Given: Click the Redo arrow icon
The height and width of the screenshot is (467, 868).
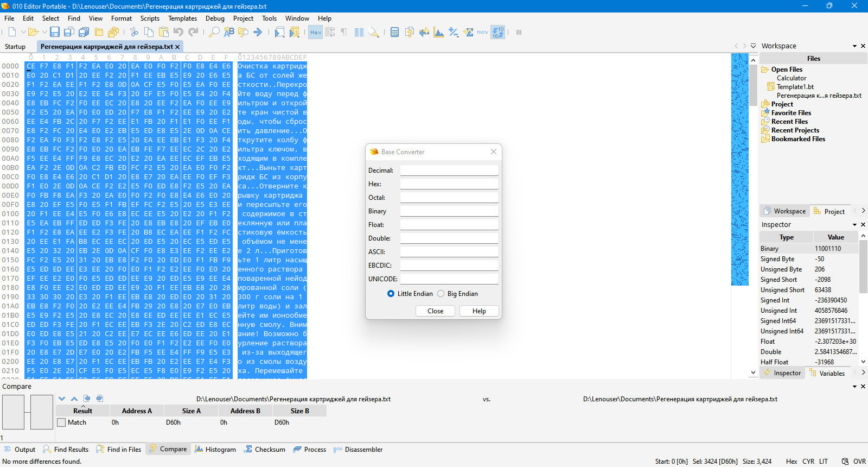Looking at the screenshot, I should point(193,32).
